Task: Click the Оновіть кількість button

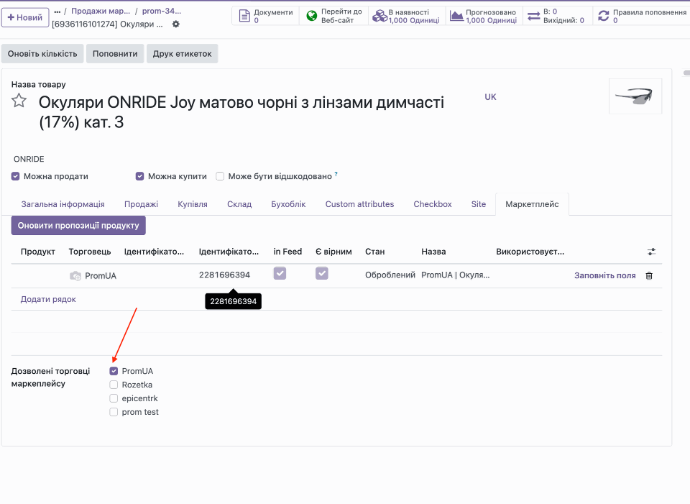Action: pyautogui.click(x=42, y=54)
